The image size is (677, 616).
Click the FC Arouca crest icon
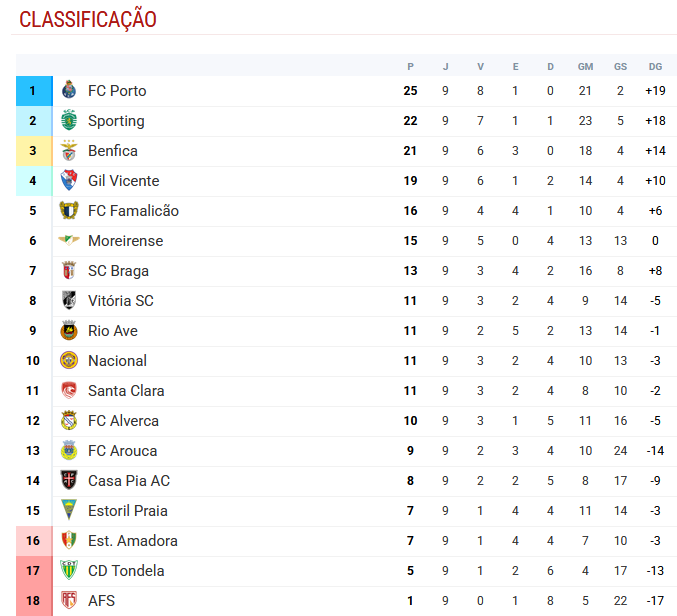pos(69,451)
